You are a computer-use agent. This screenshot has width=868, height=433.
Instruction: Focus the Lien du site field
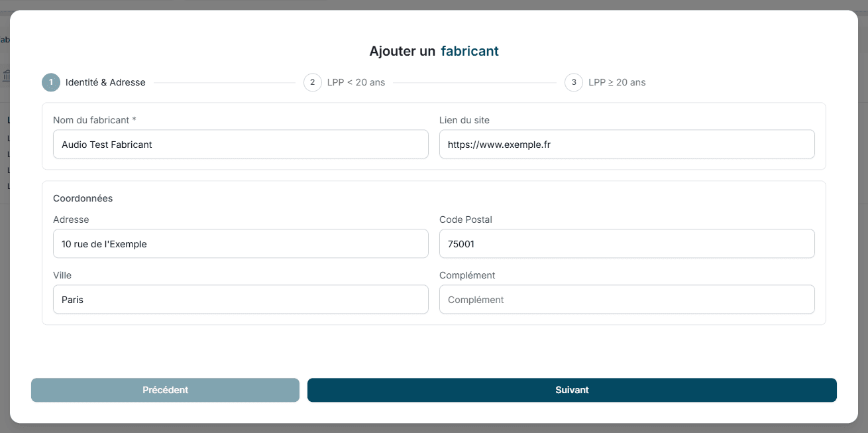pos(627,144)
